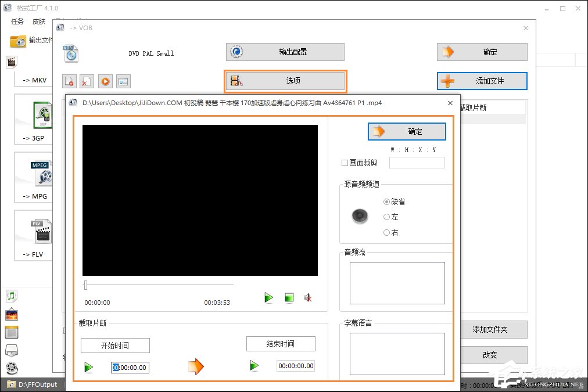Click the orange play preview icon
Image resolution: width=588 pixels, height=392 pixels.
tap(105, 81)
